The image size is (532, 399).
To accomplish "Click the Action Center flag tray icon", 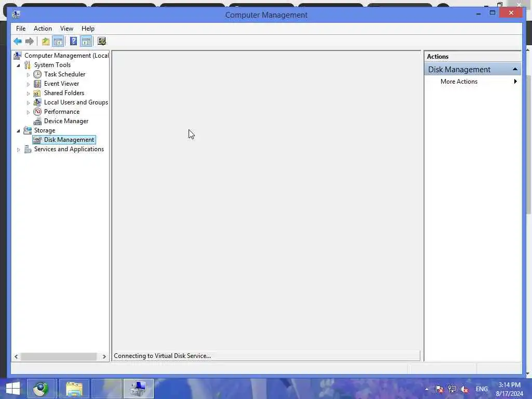I will (x=439, y=389).
